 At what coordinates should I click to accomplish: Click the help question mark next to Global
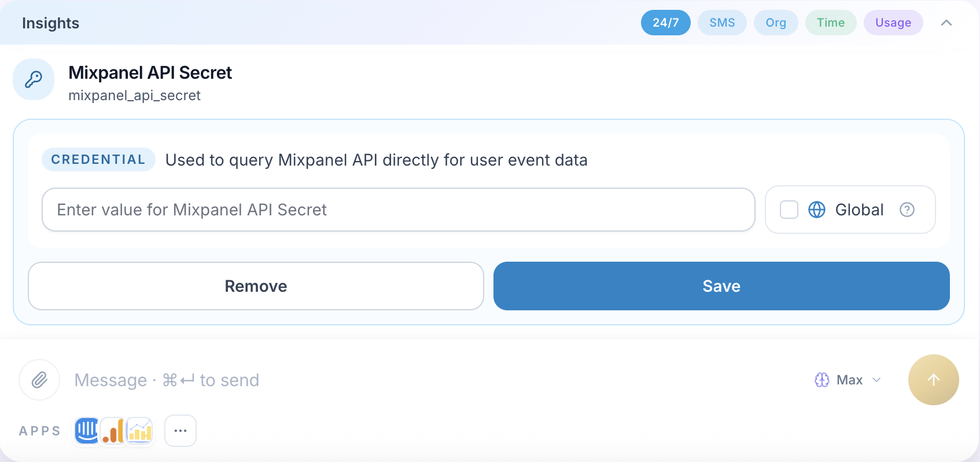point(907,210)
